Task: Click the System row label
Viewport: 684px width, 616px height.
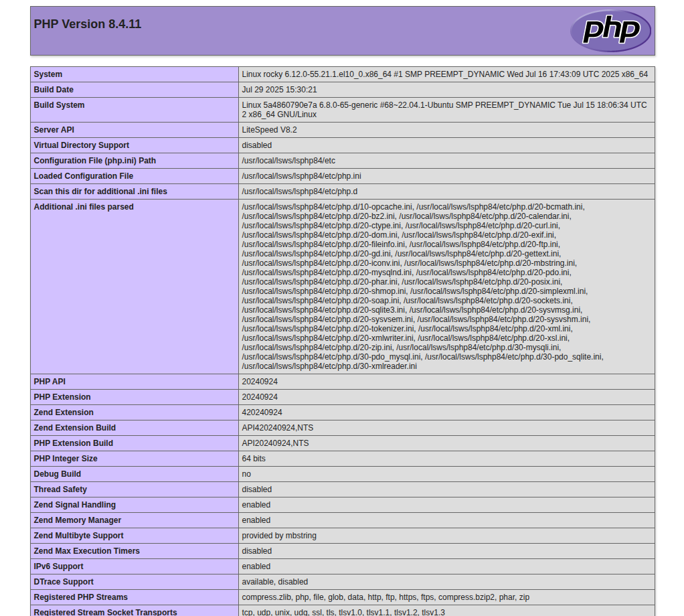Action: pyautogui.click(x=48, y=74)
